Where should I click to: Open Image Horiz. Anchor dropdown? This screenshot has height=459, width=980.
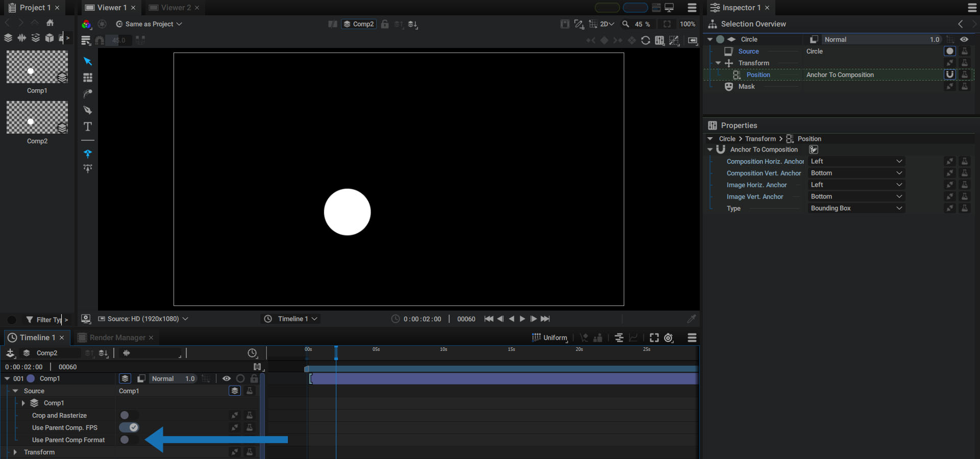click(x=856, y=185)
